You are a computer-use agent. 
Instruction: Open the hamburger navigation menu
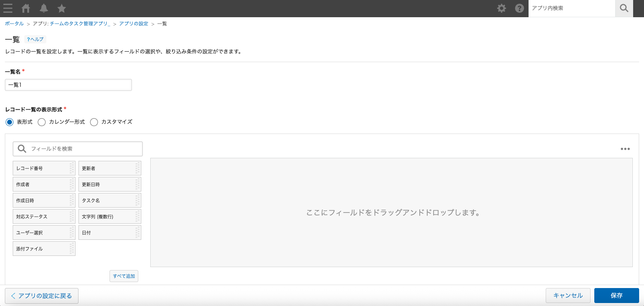click(x=8, y=8)
